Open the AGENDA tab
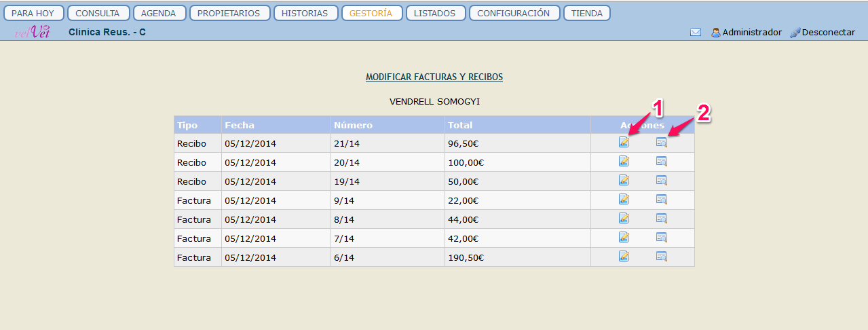The width and height of the screenshot is (868, 330). [159, 13]
